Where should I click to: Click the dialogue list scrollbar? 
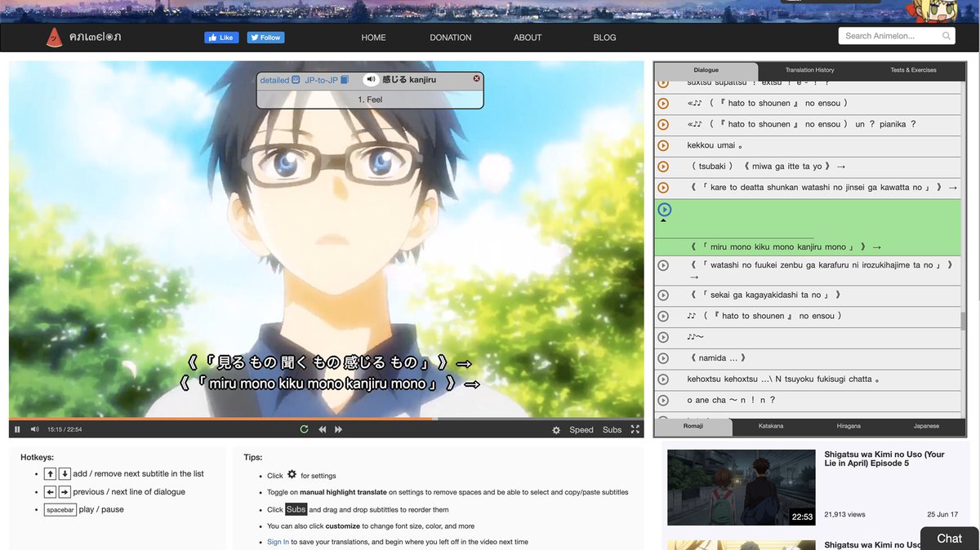tap(963, 322)
